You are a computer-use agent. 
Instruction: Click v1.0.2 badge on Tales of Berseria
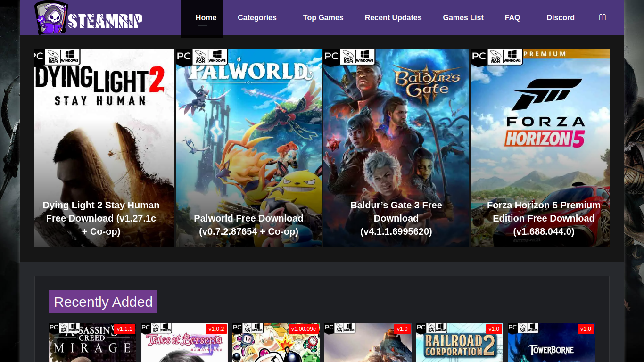tap(216, 329)
